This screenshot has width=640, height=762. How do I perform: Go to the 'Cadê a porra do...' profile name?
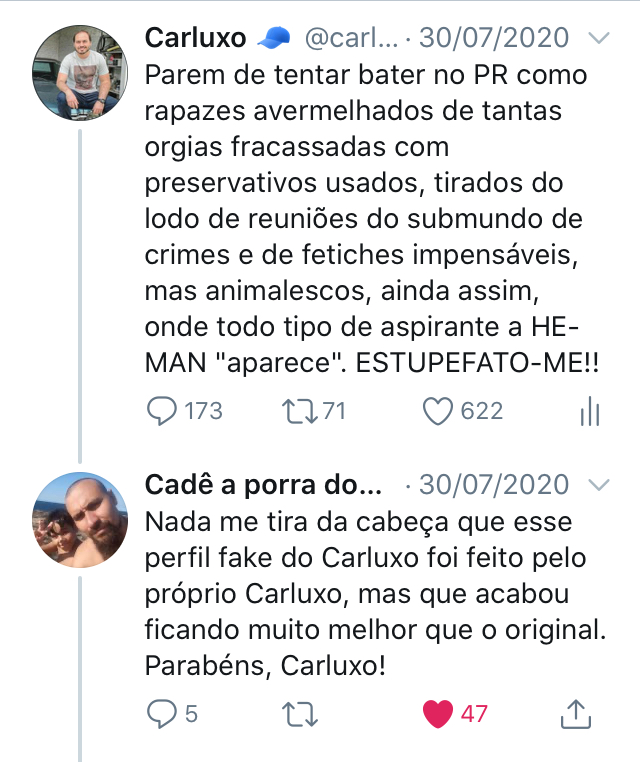[264, 485]
